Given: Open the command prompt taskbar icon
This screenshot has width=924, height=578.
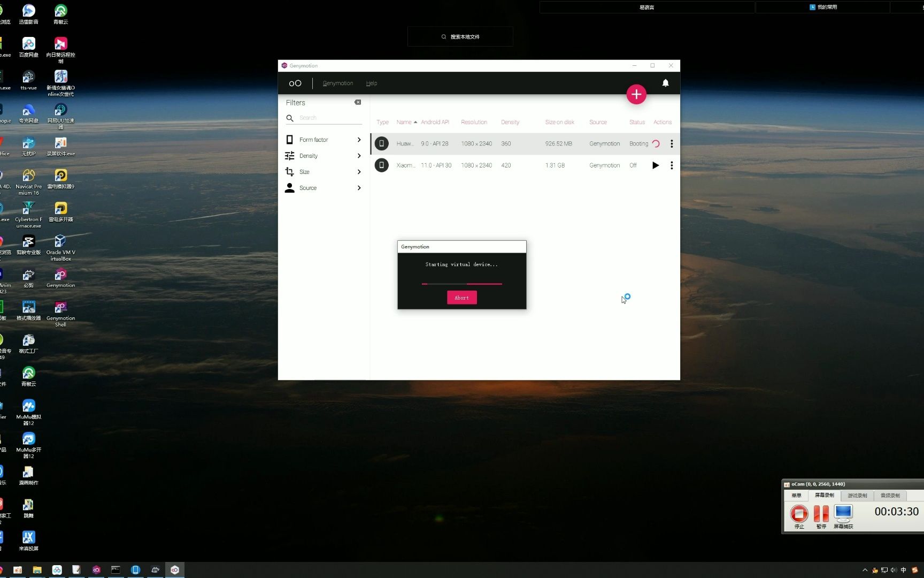Looking at the screenshot, I should click(115, 570).
